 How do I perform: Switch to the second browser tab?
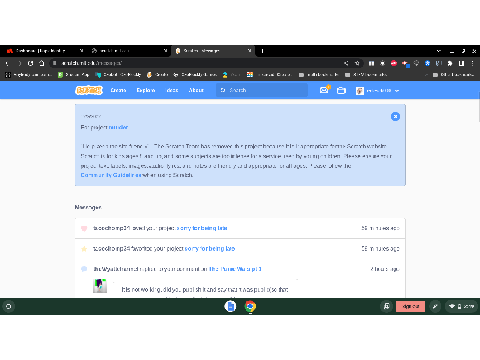[x=129, y=51]
